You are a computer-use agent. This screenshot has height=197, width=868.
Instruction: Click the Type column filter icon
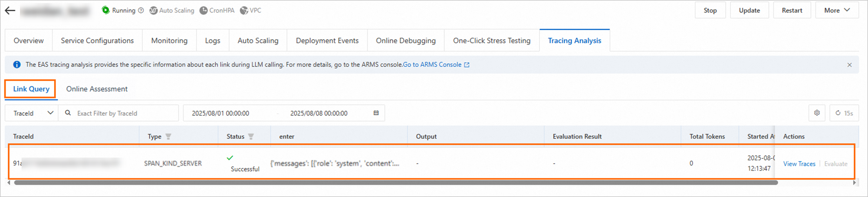pos(168,136)
